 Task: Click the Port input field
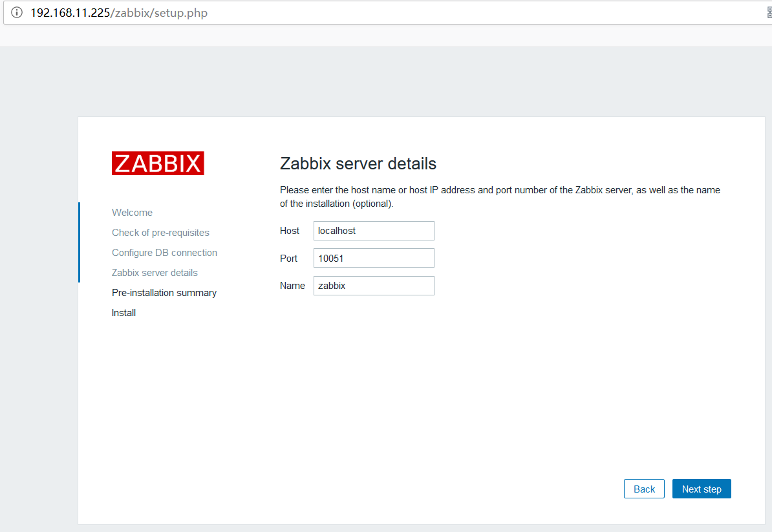[x=374, y=258]
